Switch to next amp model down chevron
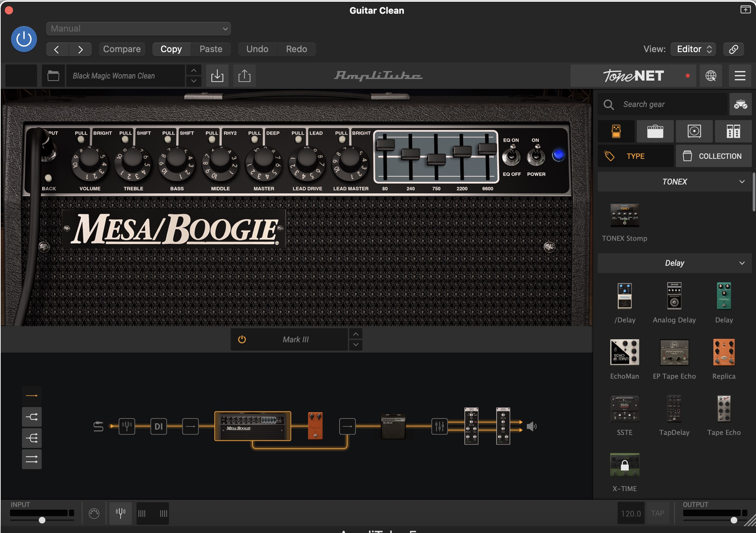This screenshot has width=756, height=533. click(356, 345)
